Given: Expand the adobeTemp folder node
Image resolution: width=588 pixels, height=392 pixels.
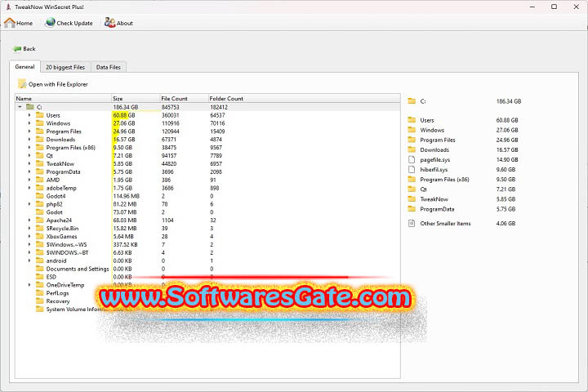Looking at the screenshot, I should 29,188.
